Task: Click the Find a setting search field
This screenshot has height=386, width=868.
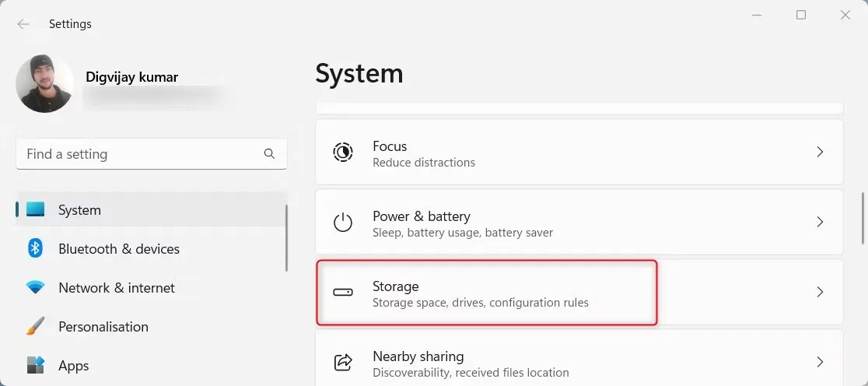Action: click(x=140, y=154)
